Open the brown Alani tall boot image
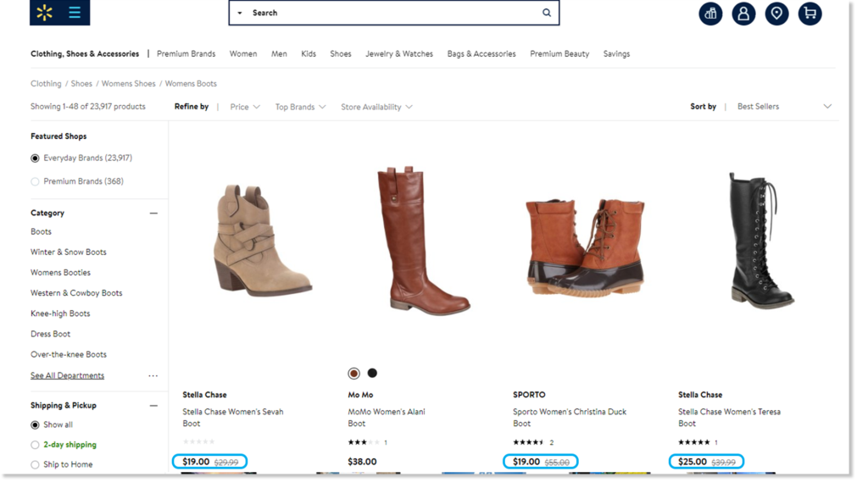 424,241
